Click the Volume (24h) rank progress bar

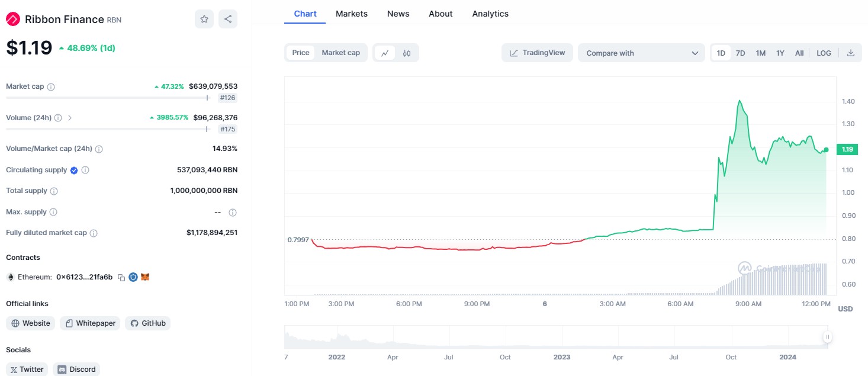pos(108,129)
